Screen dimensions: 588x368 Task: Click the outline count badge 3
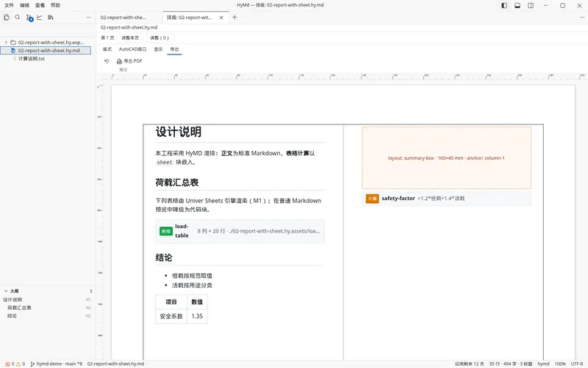90,291
